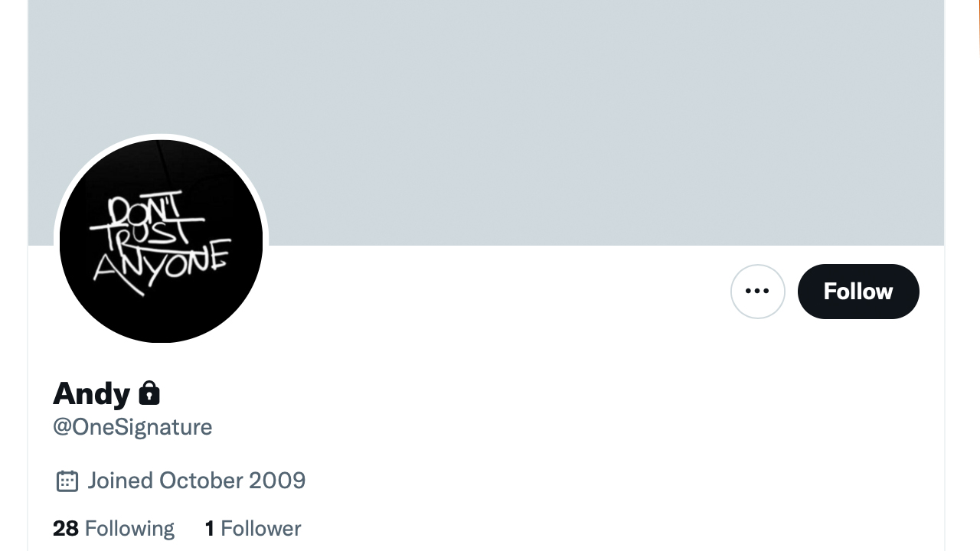Click the @OneSignature handle
This screenshot has width=980, height=551.
point(132,427)
